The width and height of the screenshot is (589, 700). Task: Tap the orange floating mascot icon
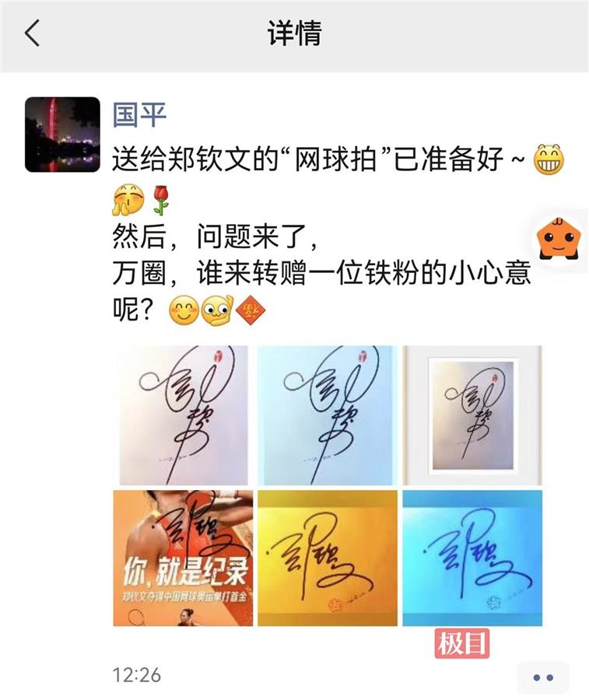pos(561,239)
